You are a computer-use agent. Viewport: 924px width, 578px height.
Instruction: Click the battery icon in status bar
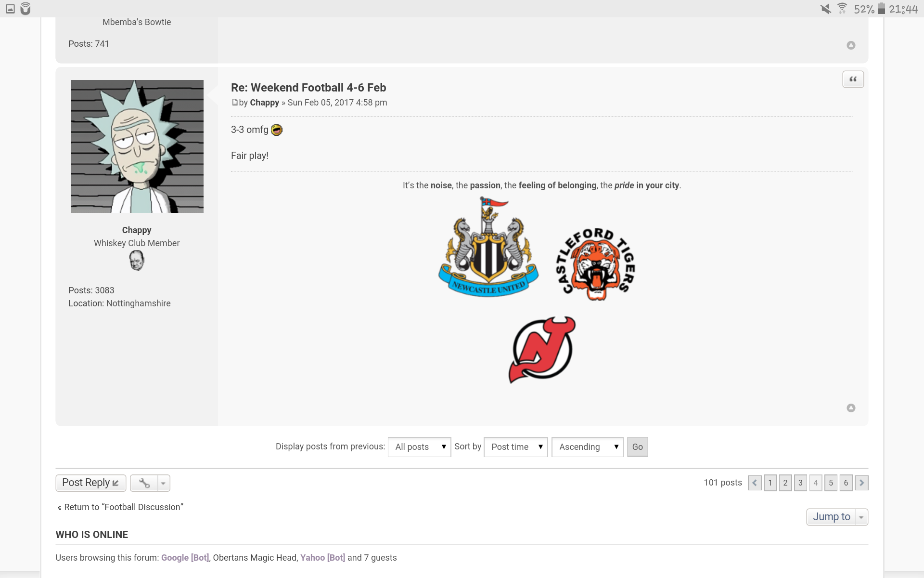point(881,9)
